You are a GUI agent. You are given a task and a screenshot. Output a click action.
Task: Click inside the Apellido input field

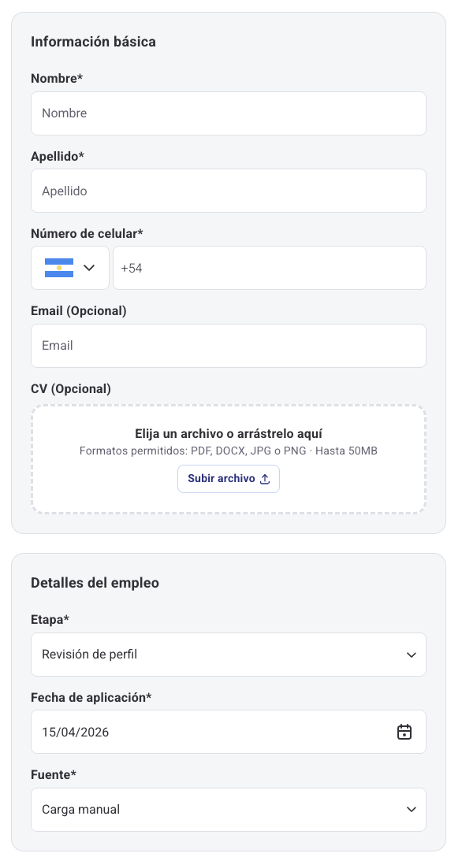tap(229, 190)
